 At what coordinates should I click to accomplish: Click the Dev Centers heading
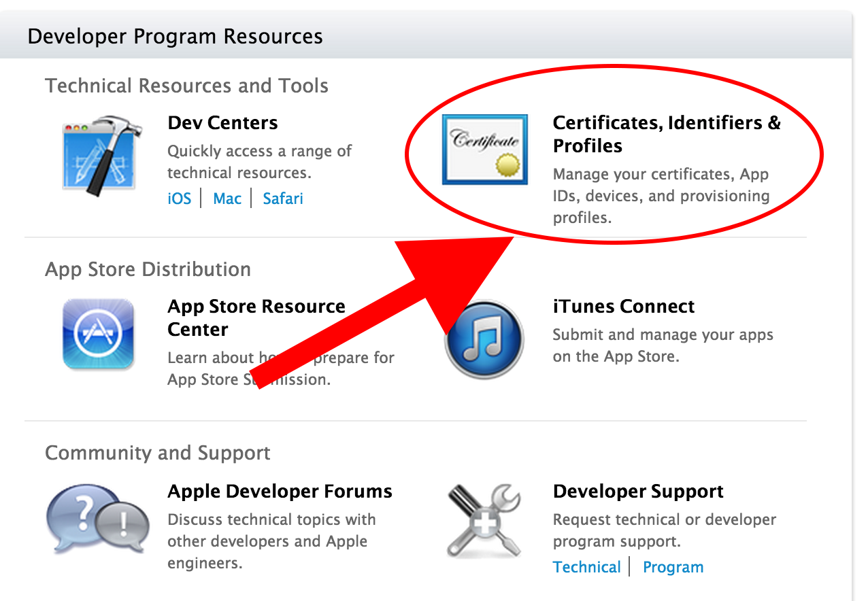[222, 123]
